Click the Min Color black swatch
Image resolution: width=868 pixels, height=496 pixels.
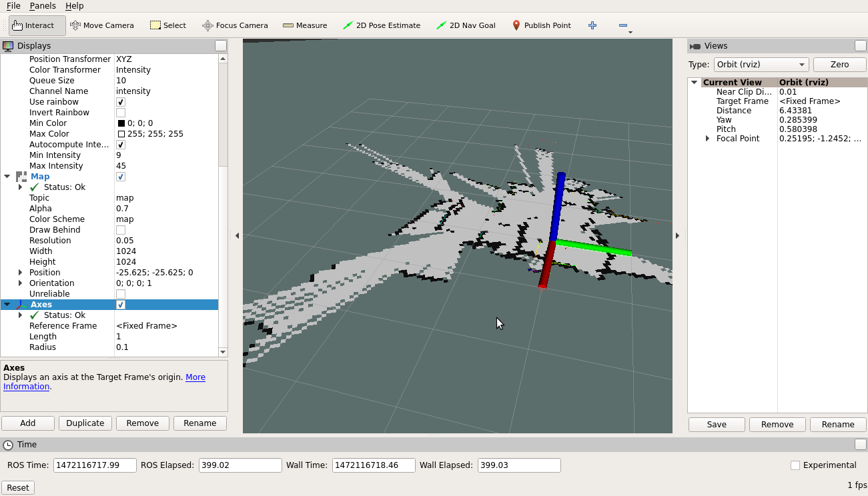(x=121, y=123)
